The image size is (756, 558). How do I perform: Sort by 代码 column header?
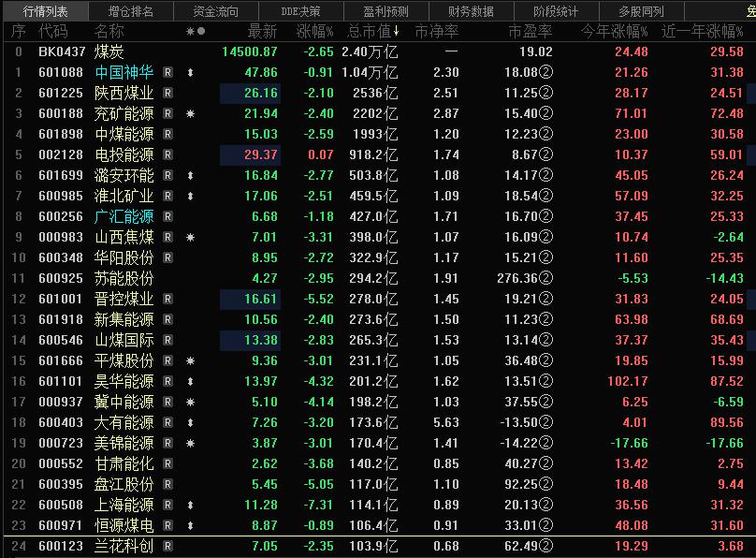click(x=53, y=31)
